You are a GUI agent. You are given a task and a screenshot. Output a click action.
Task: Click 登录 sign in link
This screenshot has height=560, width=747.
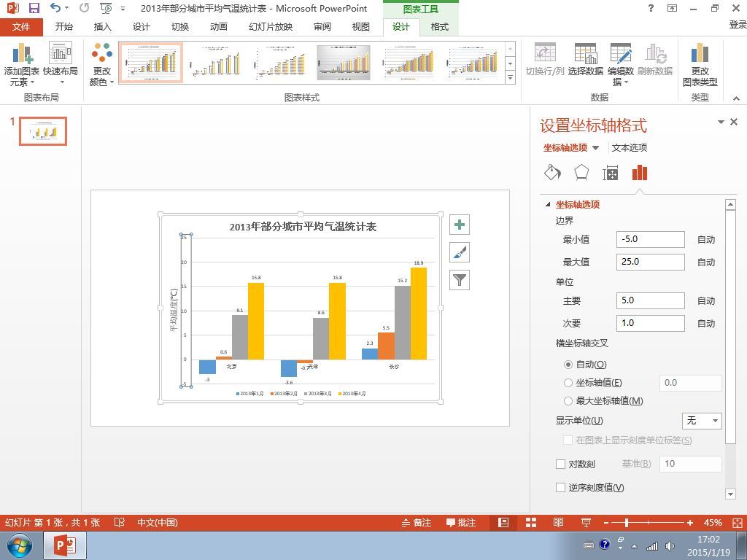click(738, 25)
